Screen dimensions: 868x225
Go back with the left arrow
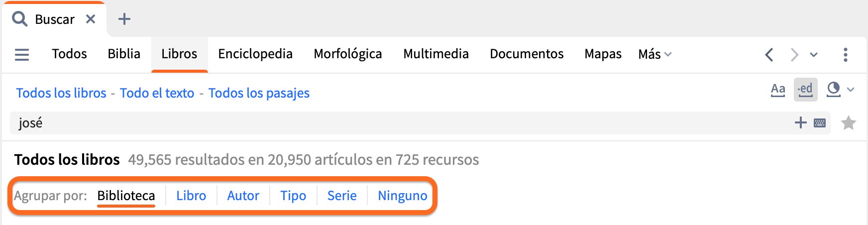[x=769, y=54]
